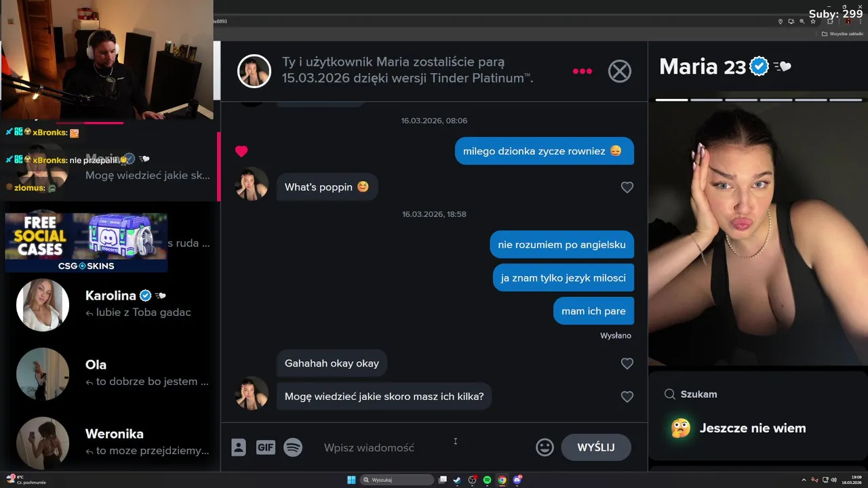Close the conversation with Maria
The image size is (868, 488).
pyautogui.click(x=619, y=71)
